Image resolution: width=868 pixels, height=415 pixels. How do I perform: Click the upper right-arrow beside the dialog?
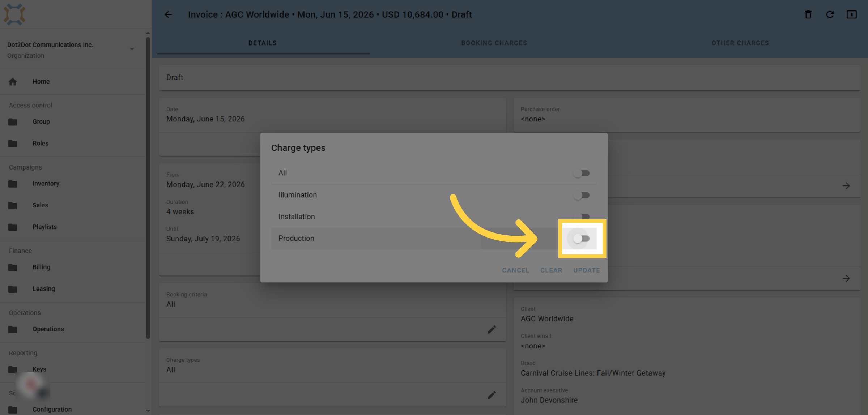pyautogui.click(x=846, y=186)
